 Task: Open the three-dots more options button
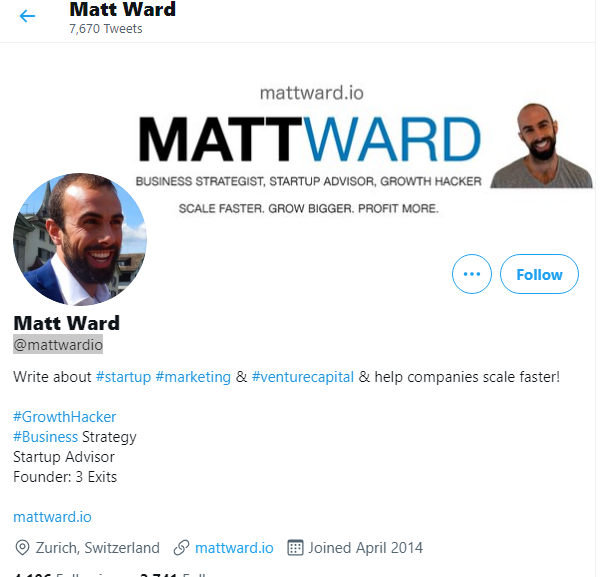point(472,274)
